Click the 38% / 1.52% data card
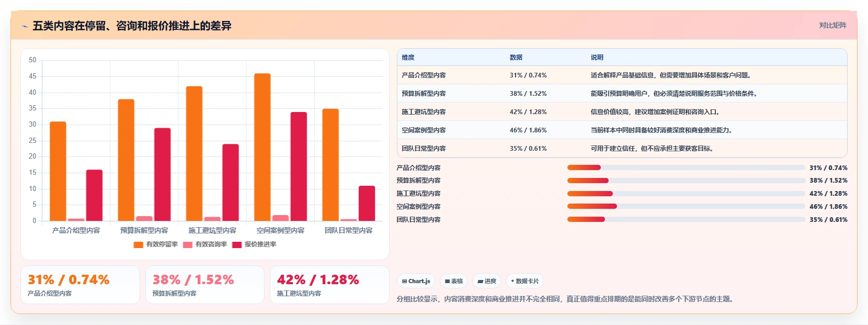 (x=205, y=285)
